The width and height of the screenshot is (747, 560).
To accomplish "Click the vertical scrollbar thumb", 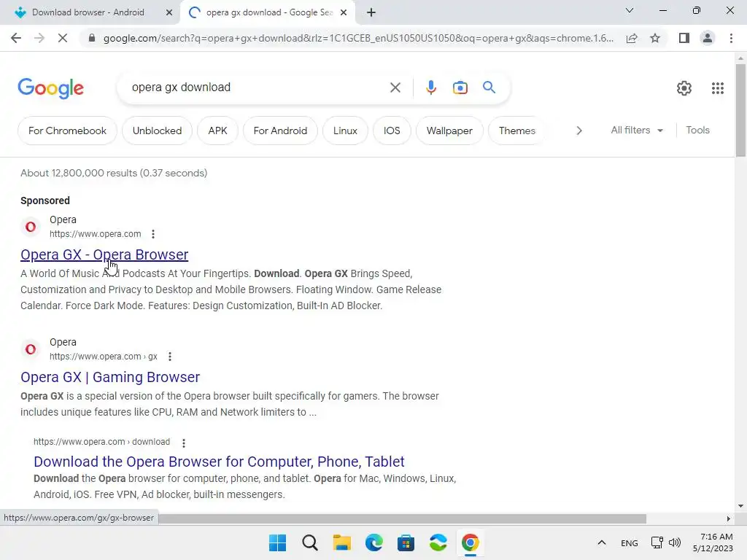I will (740, 109).
